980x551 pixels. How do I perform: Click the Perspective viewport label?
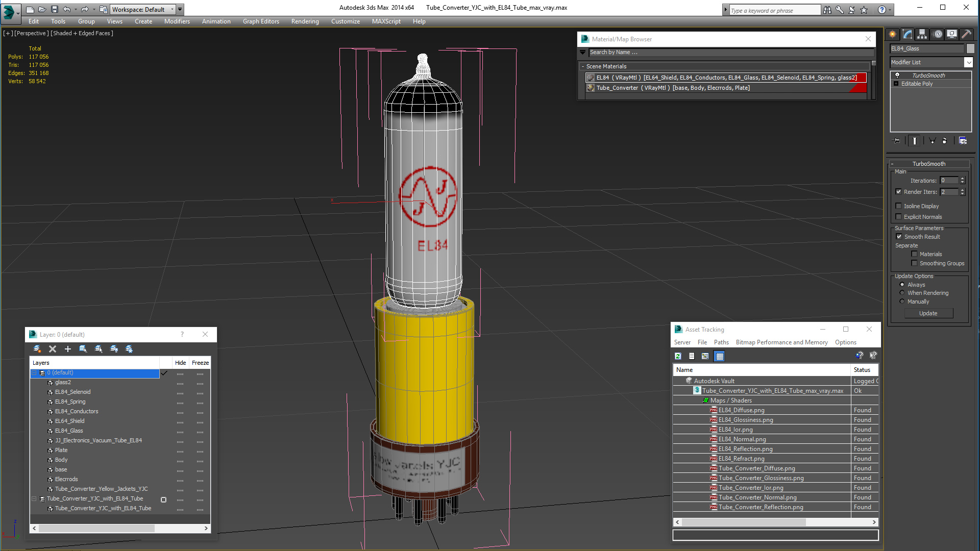tap(32, 33)
